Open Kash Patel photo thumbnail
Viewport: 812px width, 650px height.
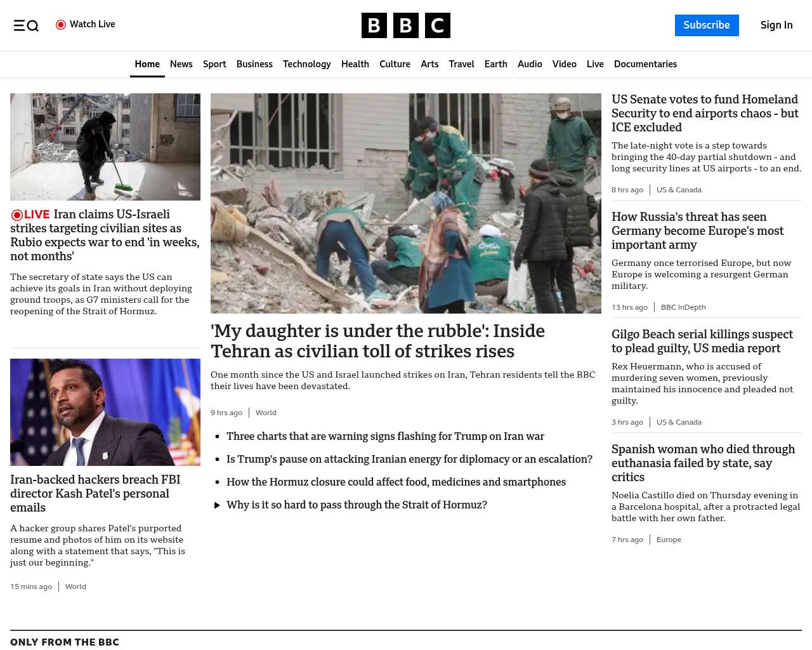click(105, 412)
